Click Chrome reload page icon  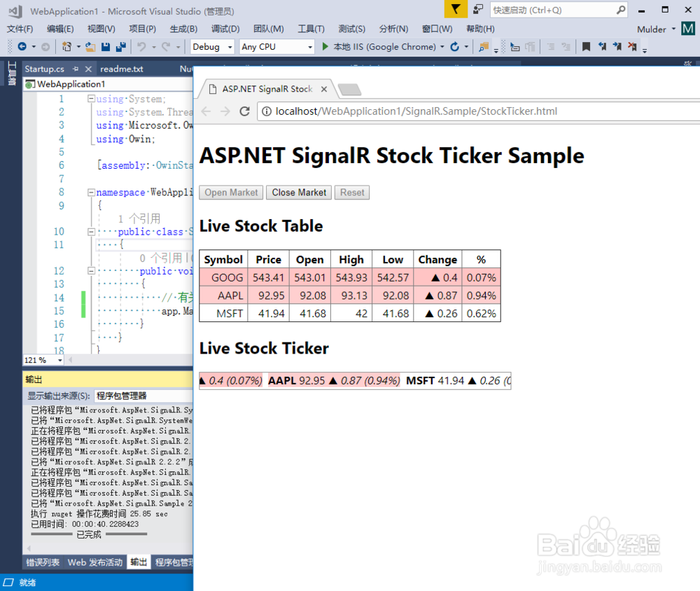(x=244, y=111)
